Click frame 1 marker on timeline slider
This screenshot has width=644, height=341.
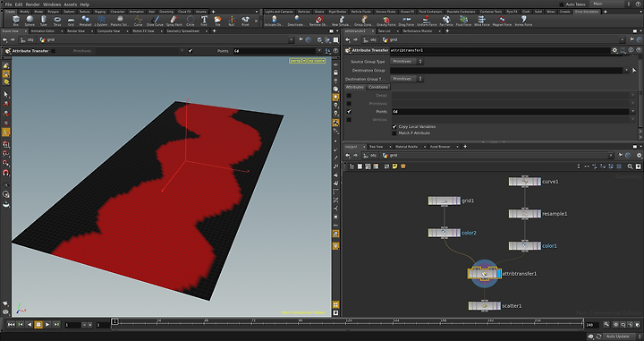pos(115,321)
